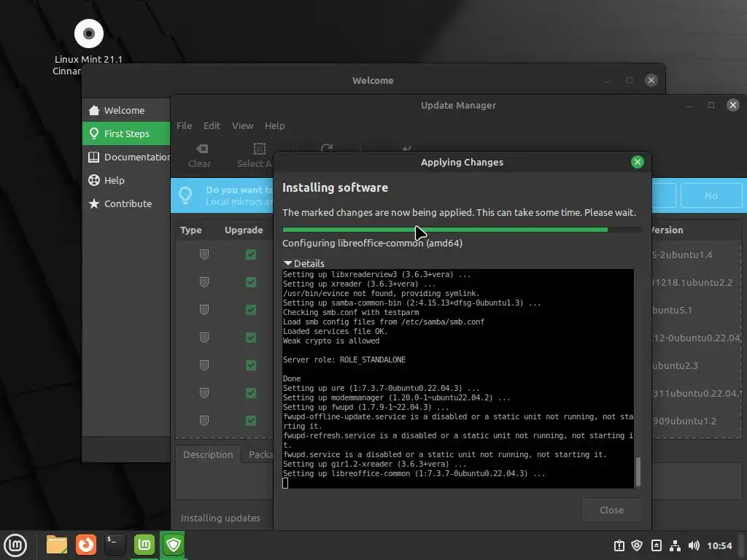Open Contribute in the Welcome sidebar

coord(126,204)
